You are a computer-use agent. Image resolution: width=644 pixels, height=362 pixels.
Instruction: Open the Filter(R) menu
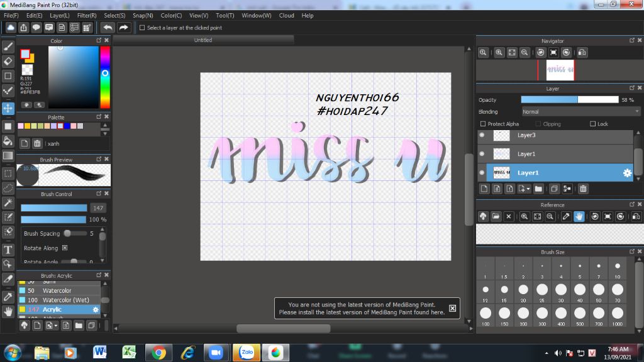click(x=87, y=16)
